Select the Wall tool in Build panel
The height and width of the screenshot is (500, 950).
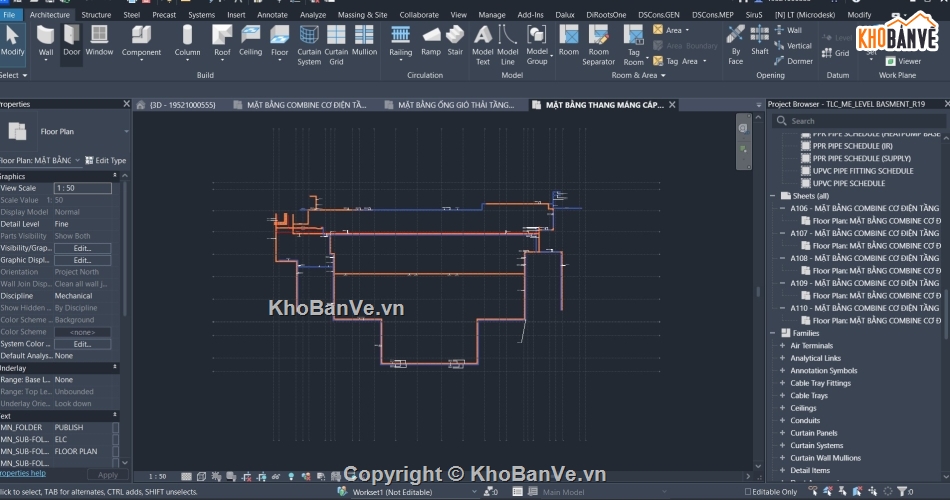pyautogui.click(x=45, y=41)
